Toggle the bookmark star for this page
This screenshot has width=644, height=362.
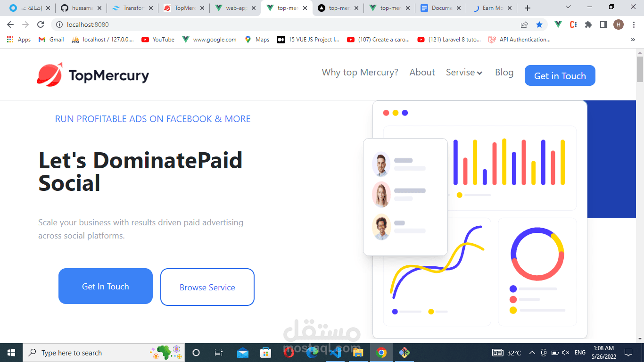coord(539,25)
